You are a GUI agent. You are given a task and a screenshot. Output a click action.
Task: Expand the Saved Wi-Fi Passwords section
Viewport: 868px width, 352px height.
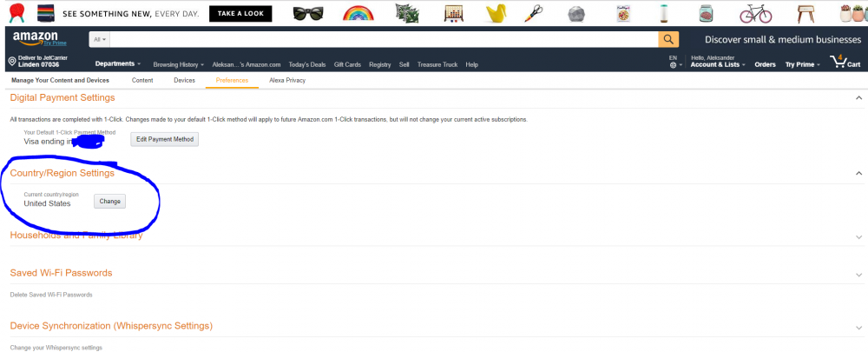pos(858,274)
